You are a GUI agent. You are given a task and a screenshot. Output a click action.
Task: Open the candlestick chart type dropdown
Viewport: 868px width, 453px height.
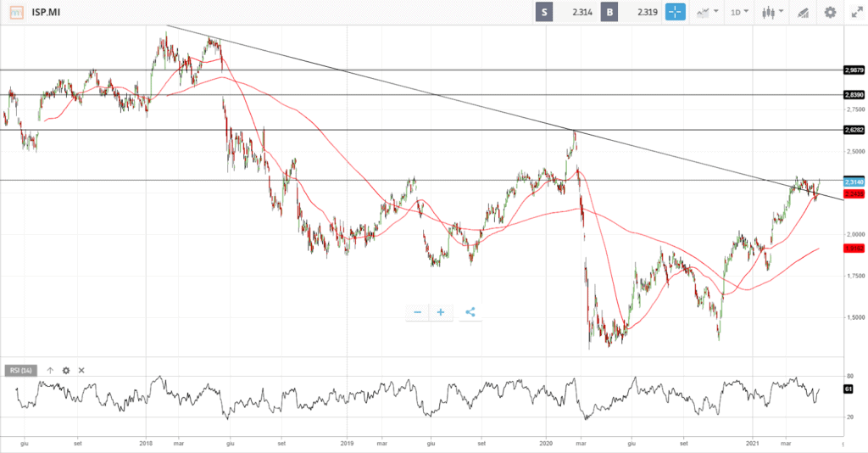click(x=772, y=12)
